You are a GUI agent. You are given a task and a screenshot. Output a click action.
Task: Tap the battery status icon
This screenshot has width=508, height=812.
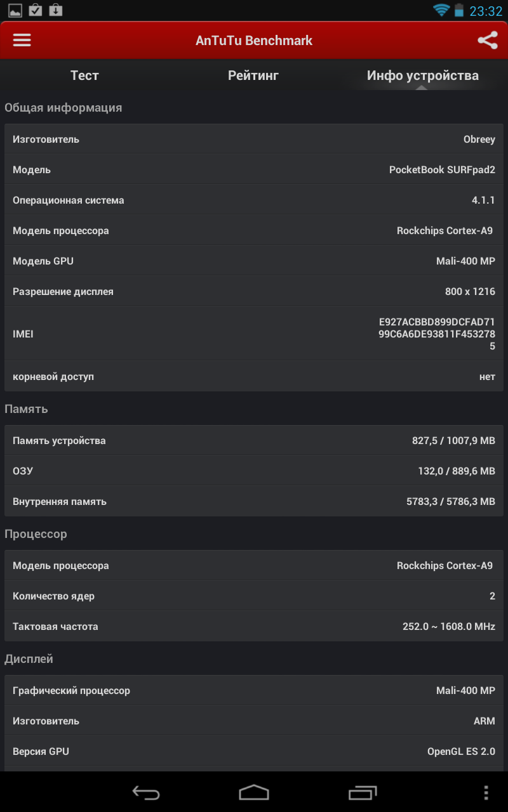pos(459,10)
